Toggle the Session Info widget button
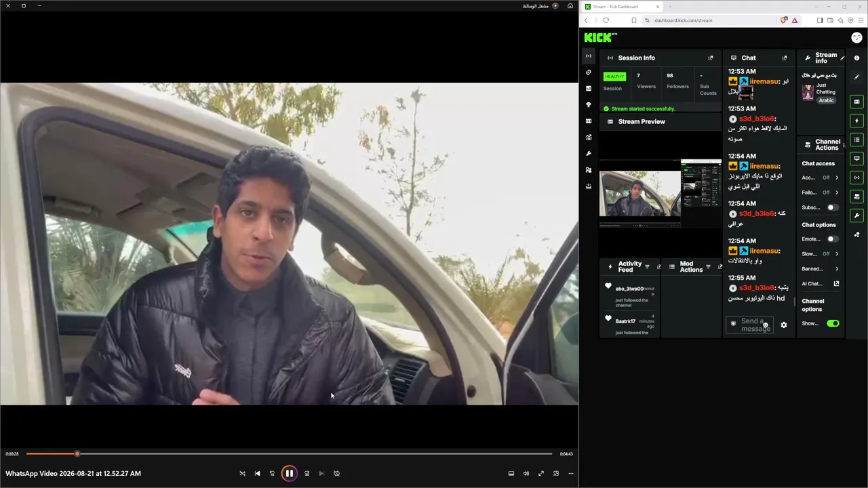Viewport: 868px width, 488px height. pos(856,178)
